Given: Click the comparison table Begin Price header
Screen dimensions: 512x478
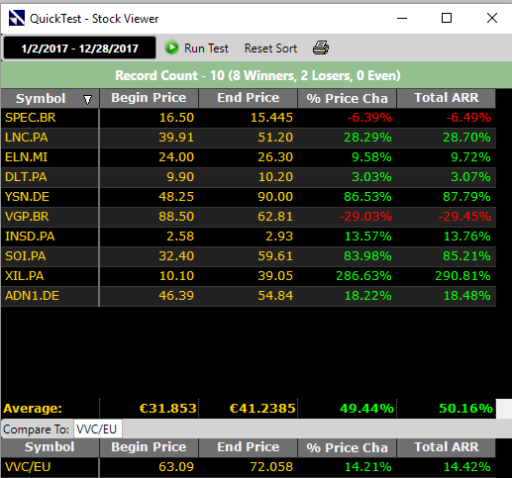Looking at the screenshot, I should click(149, 447).
